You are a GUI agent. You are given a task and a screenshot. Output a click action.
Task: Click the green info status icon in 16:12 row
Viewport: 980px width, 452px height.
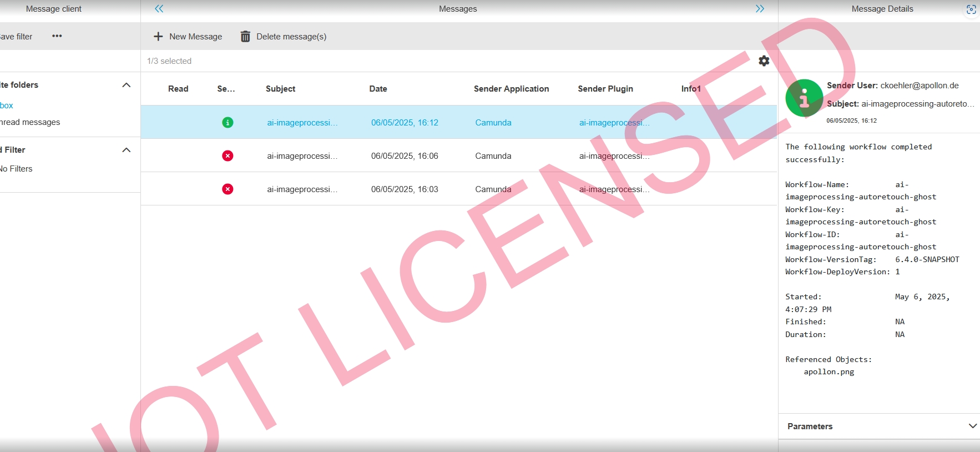coord(228,123)
